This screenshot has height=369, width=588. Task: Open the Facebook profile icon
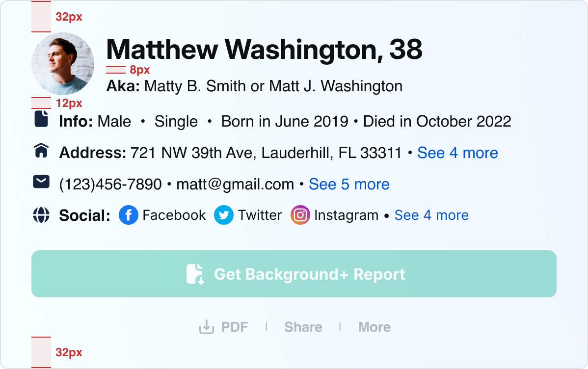129,215
